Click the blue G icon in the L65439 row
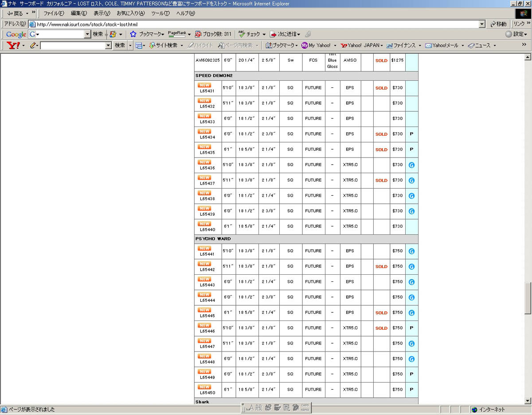The height and width of the screenshot is (415, 532). click(x=411, y=211)
